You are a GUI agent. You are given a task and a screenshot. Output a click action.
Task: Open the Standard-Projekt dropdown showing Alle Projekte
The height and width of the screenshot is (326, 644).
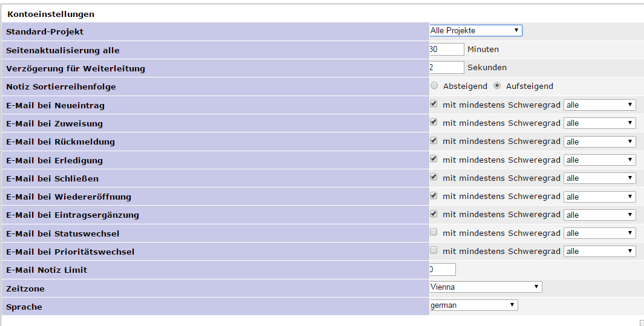[x=476, y=30]
